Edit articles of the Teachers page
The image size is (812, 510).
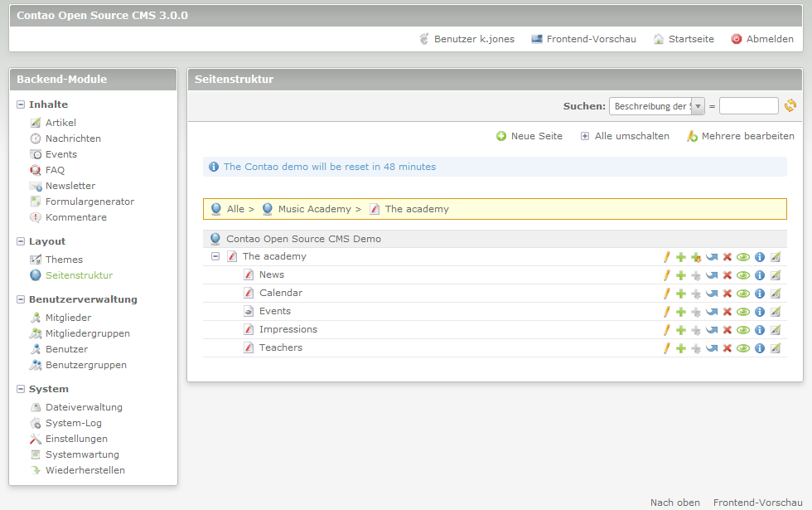pos(776,348)
